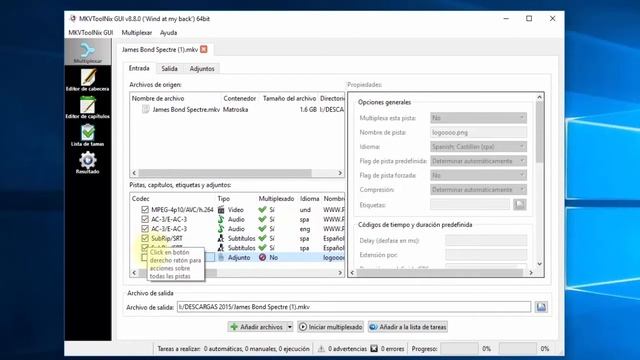The image size is (640, 360).
Task: Select the James Bond Spectre (1).mkv tab
Action: click(x=160, y=49)
